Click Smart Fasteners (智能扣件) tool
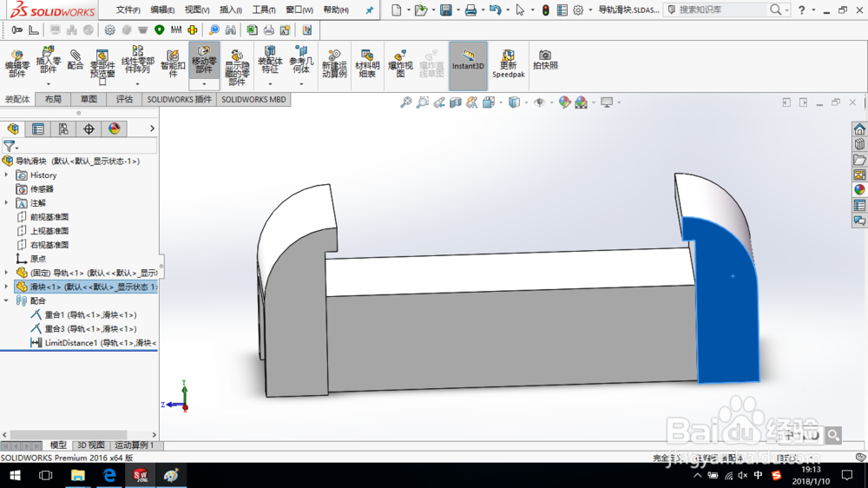 coord(173,64)
